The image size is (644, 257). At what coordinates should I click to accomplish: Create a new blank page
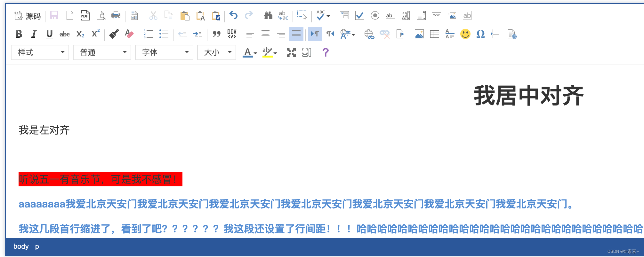coord(69,15)
